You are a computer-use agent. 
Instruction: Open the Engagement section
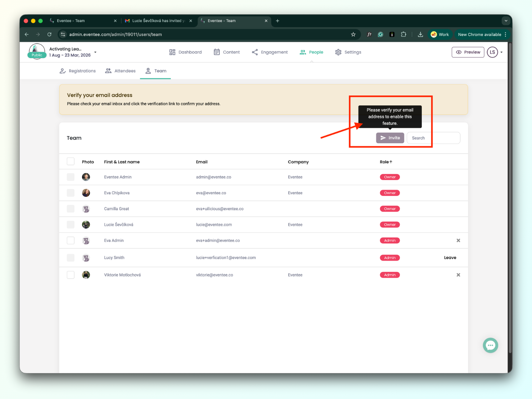tap(270, 52)
